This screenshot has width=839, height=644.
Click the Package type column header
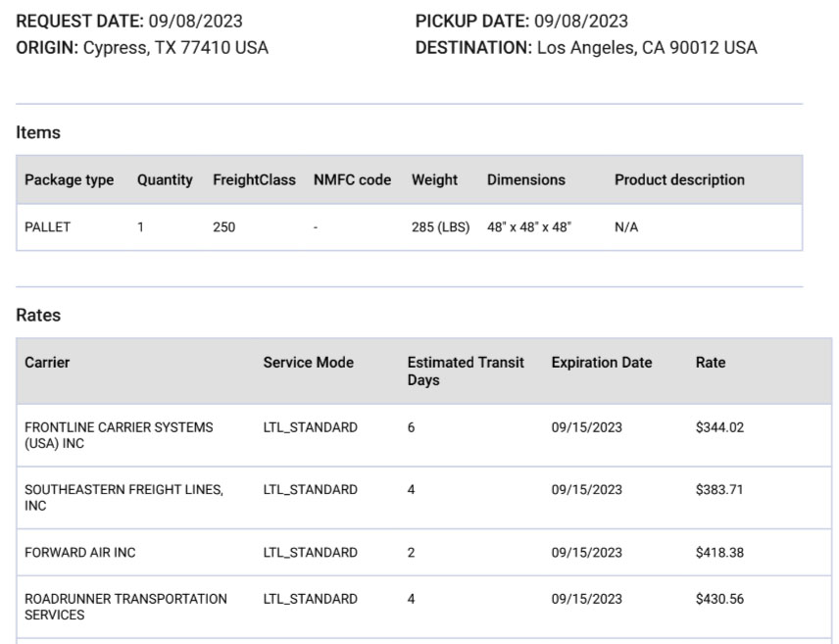point(69,180)
